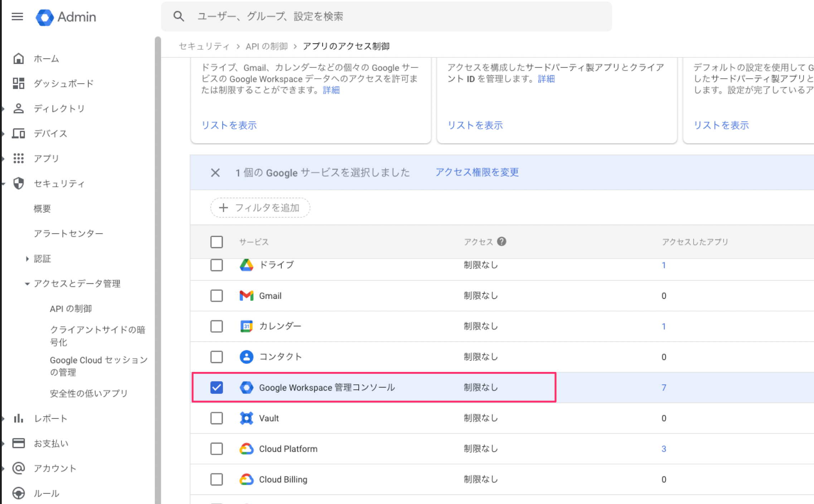Check the コンタクト row checkbox
Image resolution: width=814 pixels, height=504 pixels.
[x=217, y=357]
